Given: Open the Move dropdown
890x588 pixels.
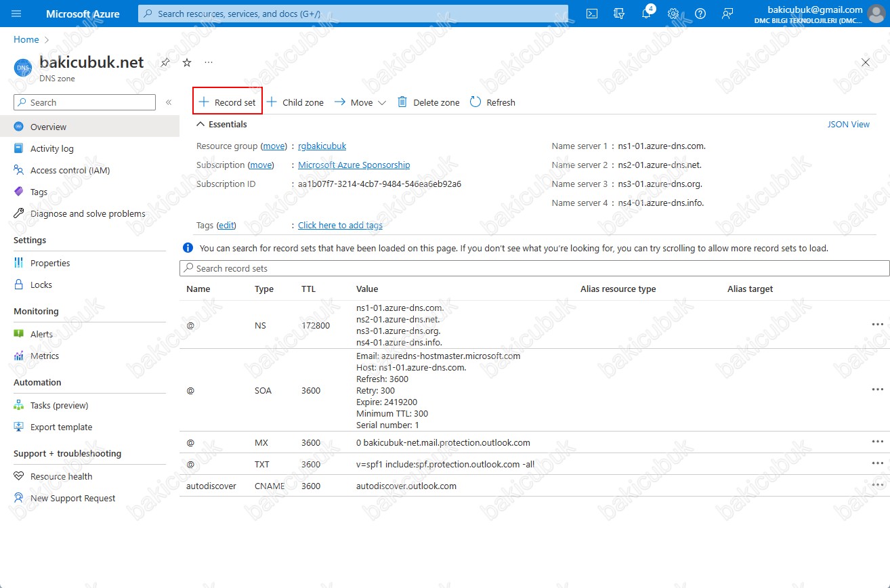Looking at the screenshot, I should click(360, 102).
